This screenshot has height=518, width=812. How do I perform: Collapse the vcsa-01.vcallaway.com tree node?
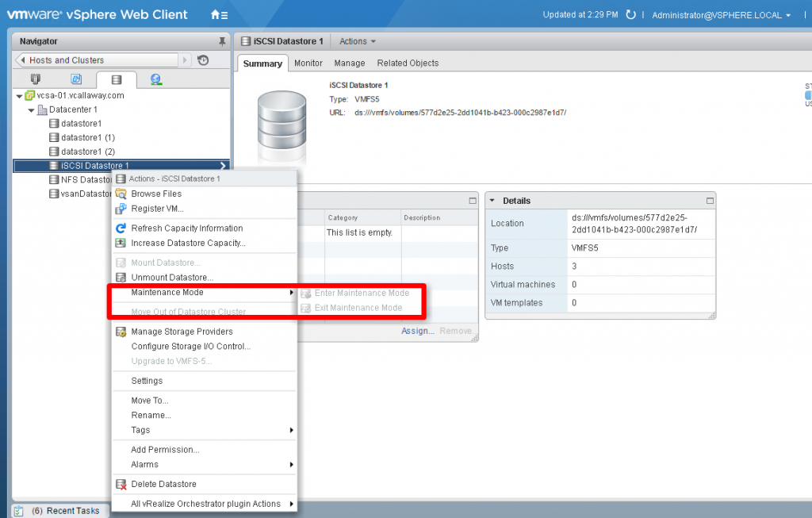click(x=19, y=95)
